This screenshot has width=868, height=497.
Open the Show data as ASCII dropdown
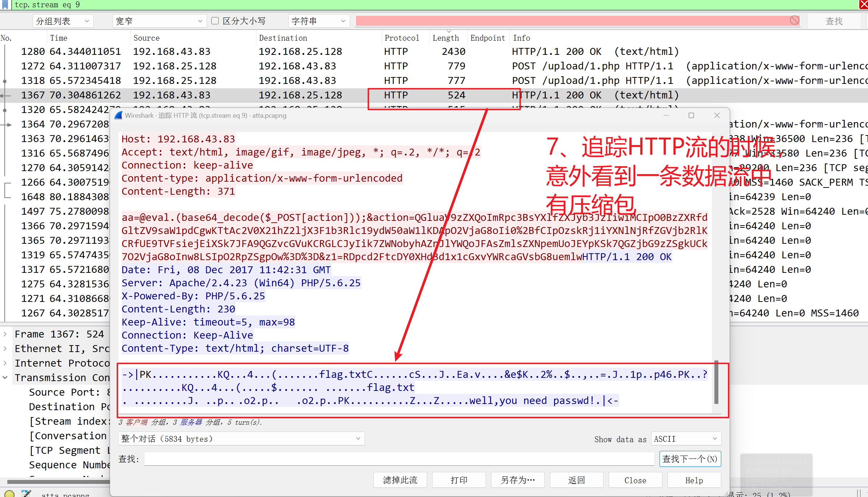point(686,439)
